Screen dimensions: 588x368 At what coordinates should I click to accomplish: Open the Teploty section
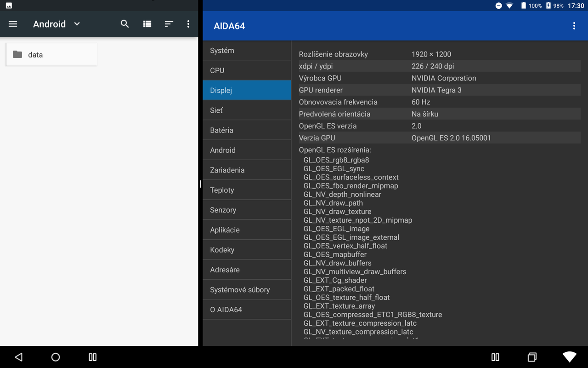tap(247, 190)
